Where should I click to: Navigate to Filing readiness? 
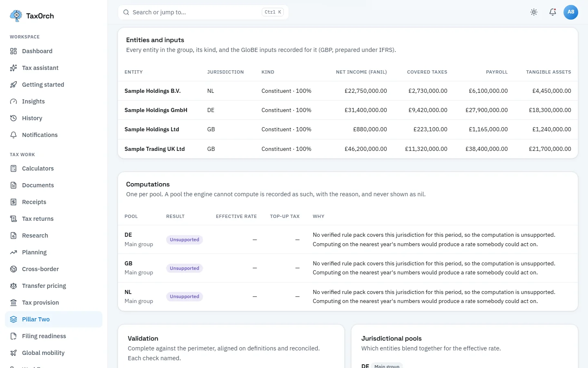(x=53, y=336)
